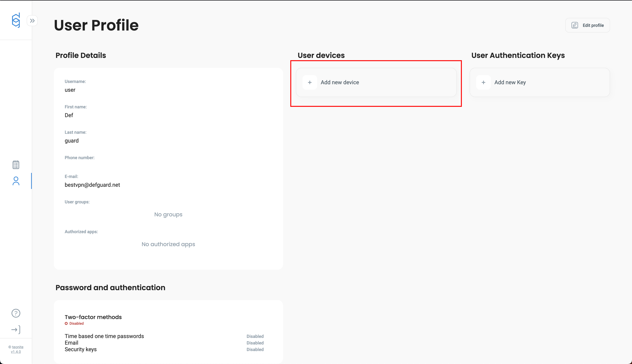Click Add new device text
Image resolution: width=632 pixels, height=364 pixels.
pyautogui.click(x=340, y=82)
